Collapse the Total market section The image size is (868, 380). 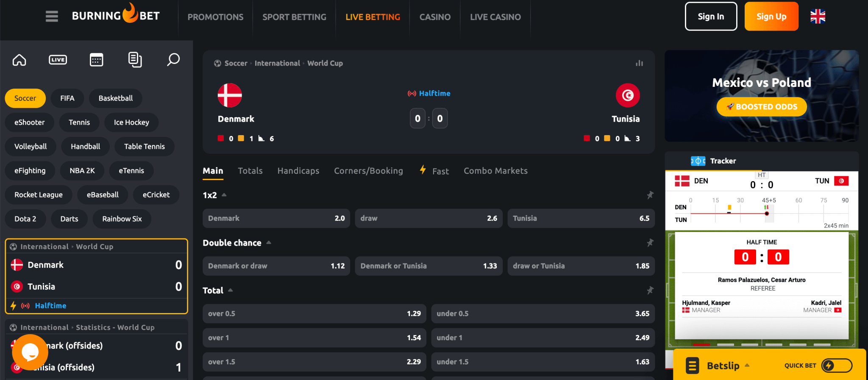[x=231, y=290]
